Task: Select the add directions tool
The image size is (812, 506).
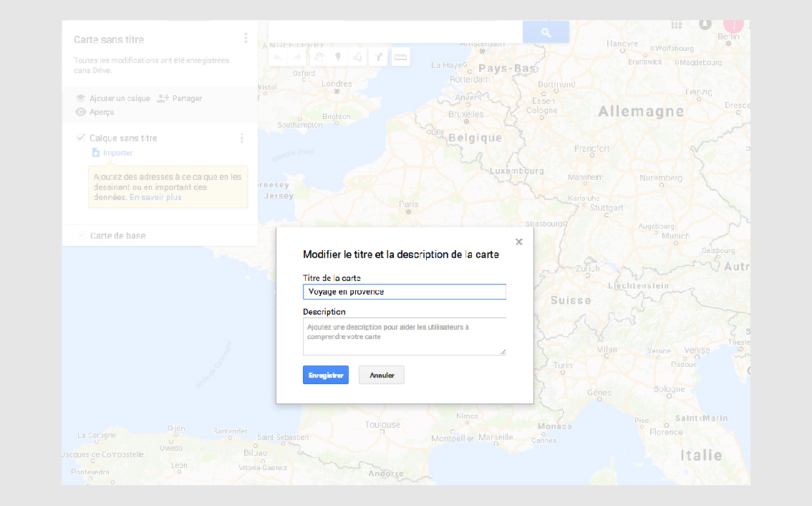Action: tap(379, 57)
